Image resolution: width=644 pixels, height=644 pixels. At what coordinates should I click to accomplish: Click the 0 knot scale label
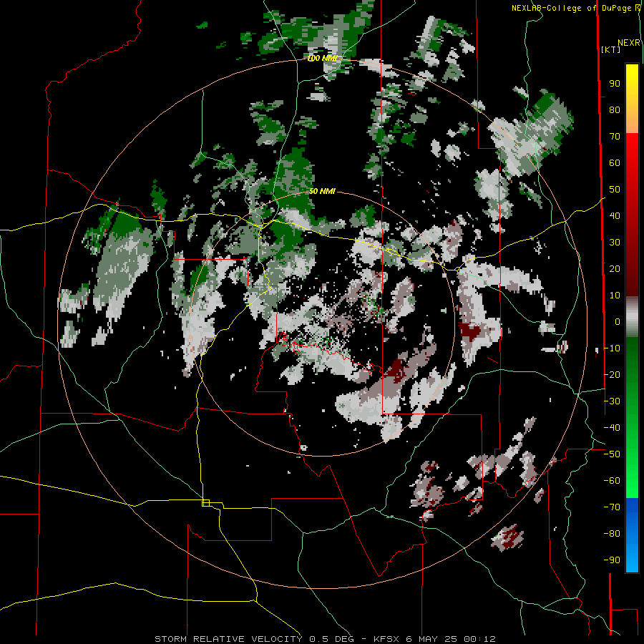coord(618,321)
